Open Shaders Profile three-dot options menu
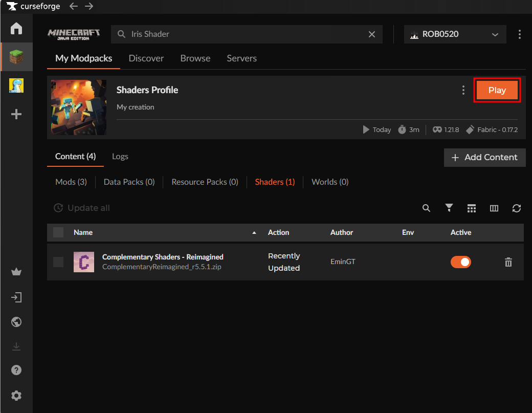The image size is (532, 413). tap(463, 90)
